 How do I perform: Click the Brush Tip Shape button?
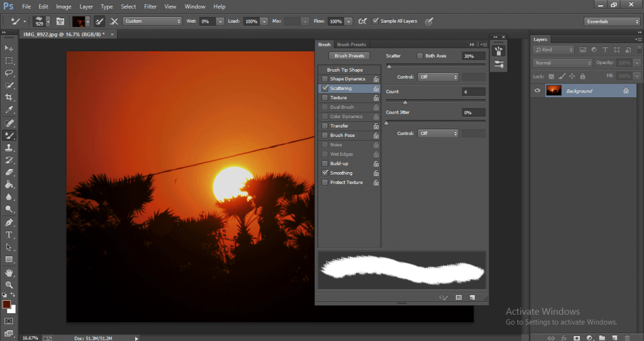345,70
